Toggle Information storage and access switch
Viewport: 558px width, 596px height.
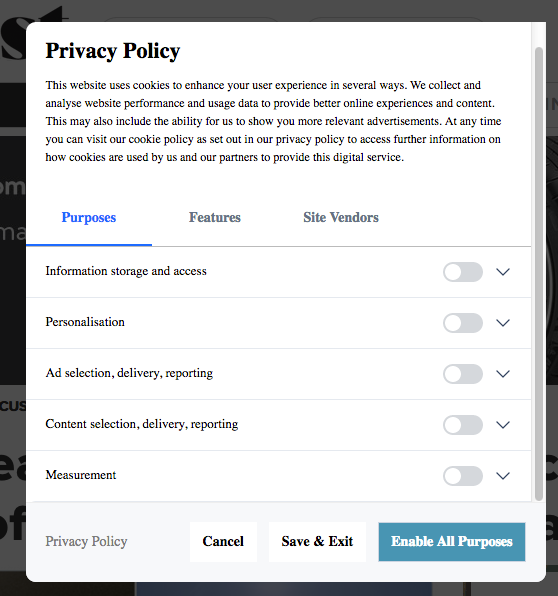click(x=463, y=272)
